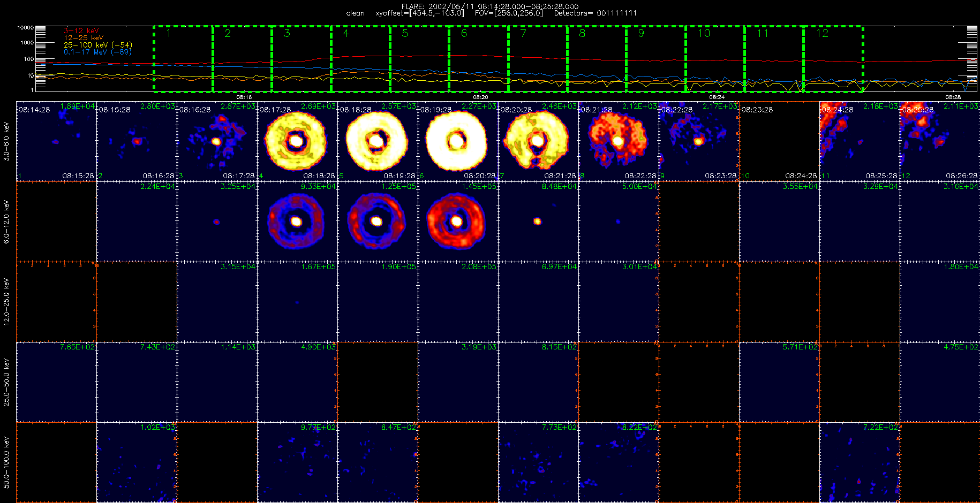
Task: Open 12-25 keV image labeled 2.08E+05
Action: [x=458, y=302]
